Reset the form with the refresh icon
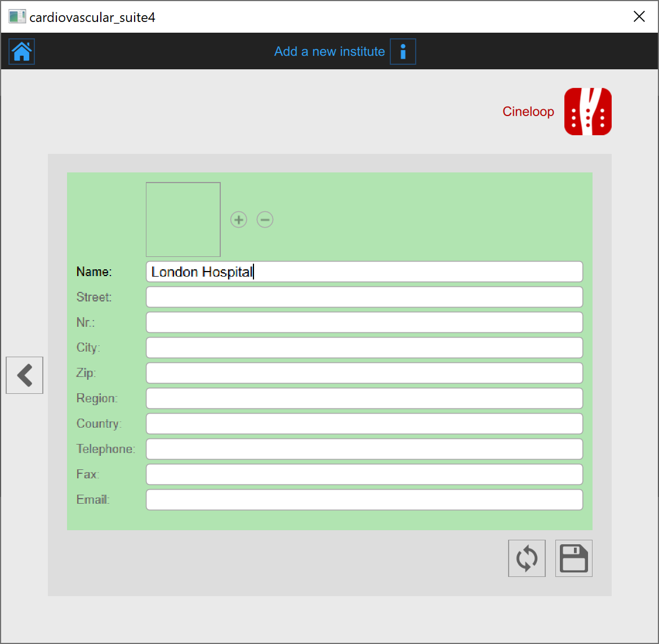The image size is (659, 644). [527, 558]
